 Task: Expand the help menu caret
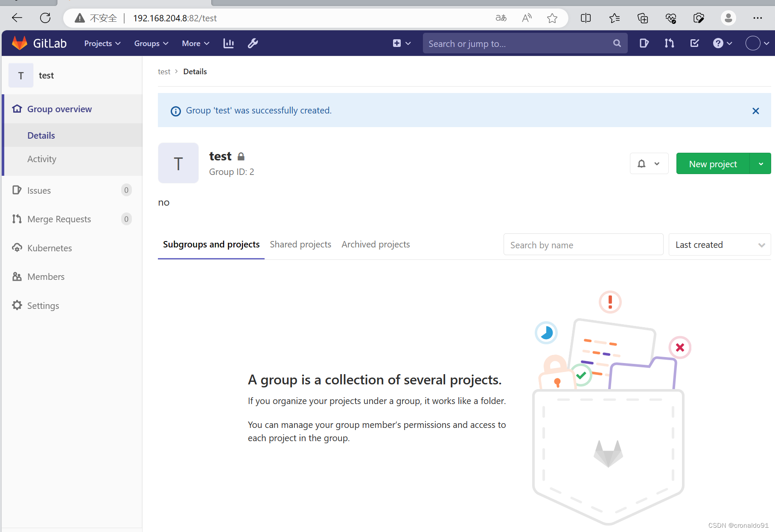tap(729, 44)
